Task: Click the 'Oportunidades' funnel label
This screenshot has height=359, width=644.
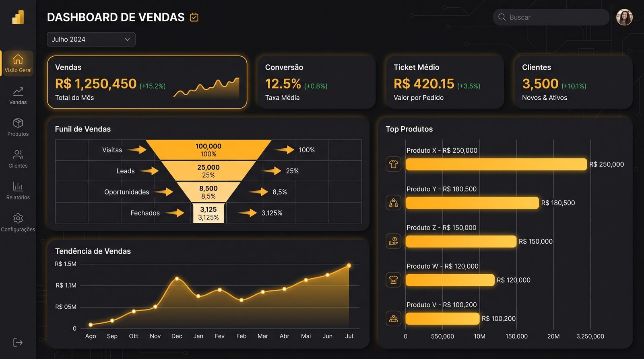Action: (x=127, y=192)
